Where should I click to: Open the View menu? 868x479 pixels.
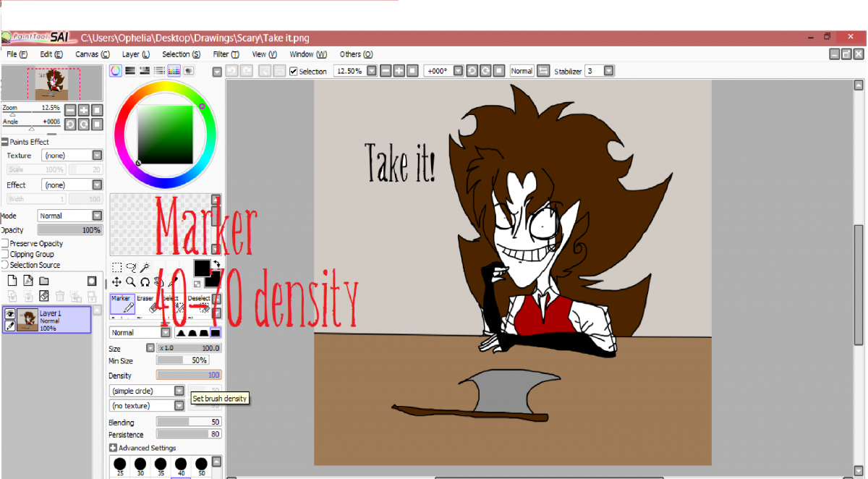pyautogui.click(x=265, y=54)
